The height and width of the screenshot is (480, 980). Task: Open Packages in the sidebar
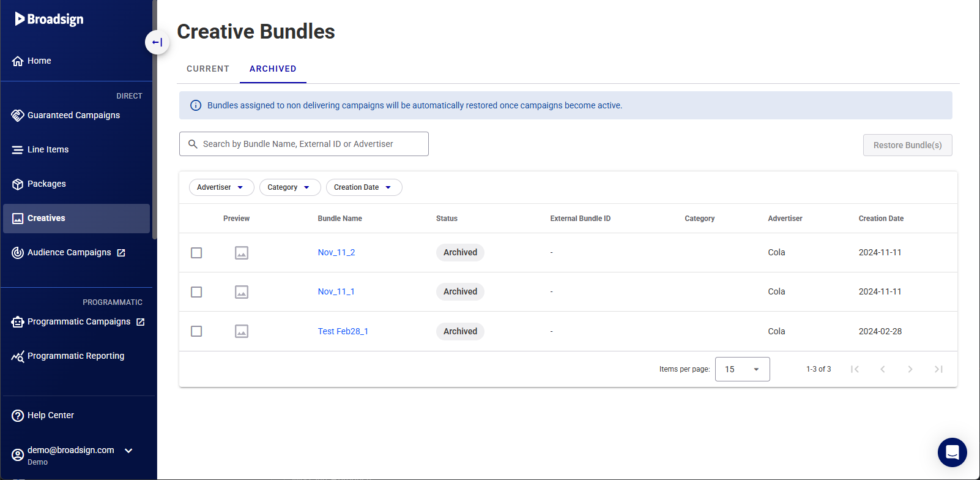(46, 184)
